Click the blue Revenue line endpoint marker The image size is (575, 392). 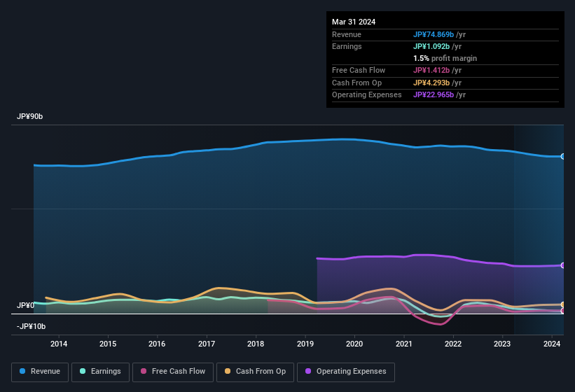563,156
